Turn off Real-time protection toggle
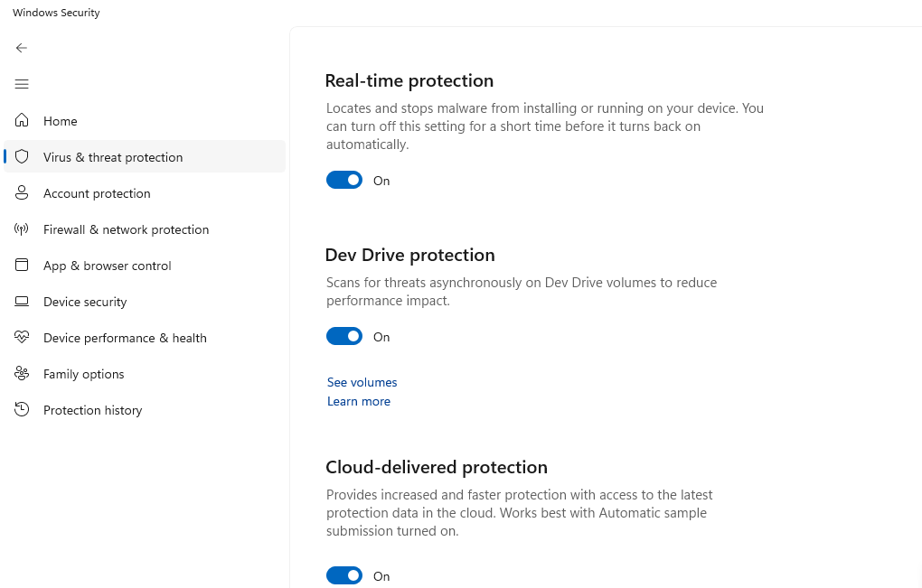This screenshot has height=588, width=922. (x=344, y=181)
